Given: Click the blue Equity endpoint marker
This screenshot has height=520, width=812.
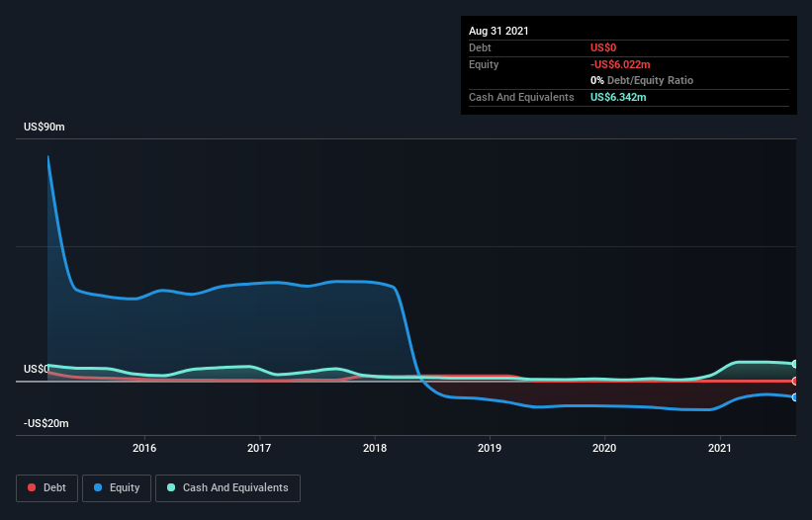Looking at the screenshot, I should tap(795, 397).
